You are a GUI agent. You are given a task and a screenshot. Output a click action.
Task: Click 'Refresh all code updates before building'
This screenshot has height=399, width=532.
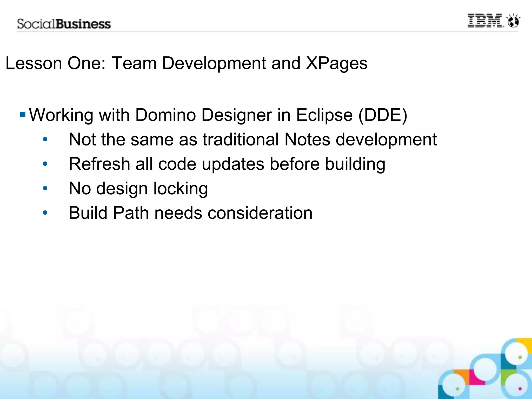pyautogui.click(x=227, y=164)
